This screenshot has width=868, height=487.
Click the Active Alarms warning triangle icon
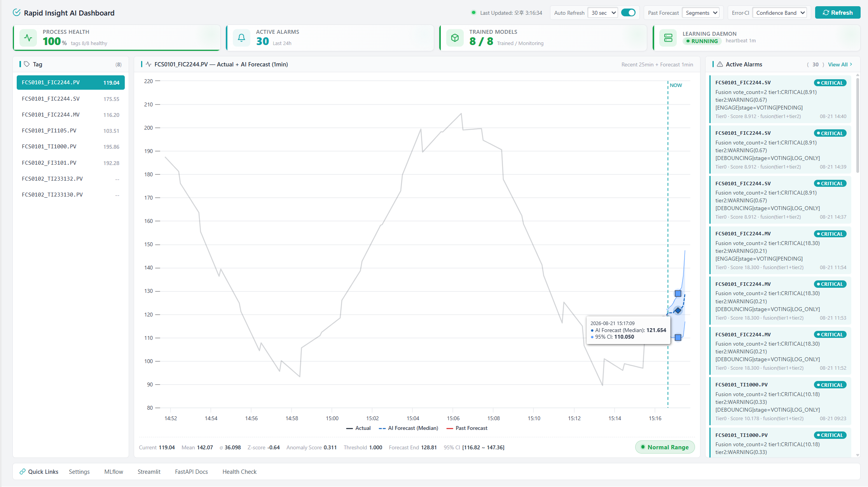pyautogui.click(x=720, y=64)
